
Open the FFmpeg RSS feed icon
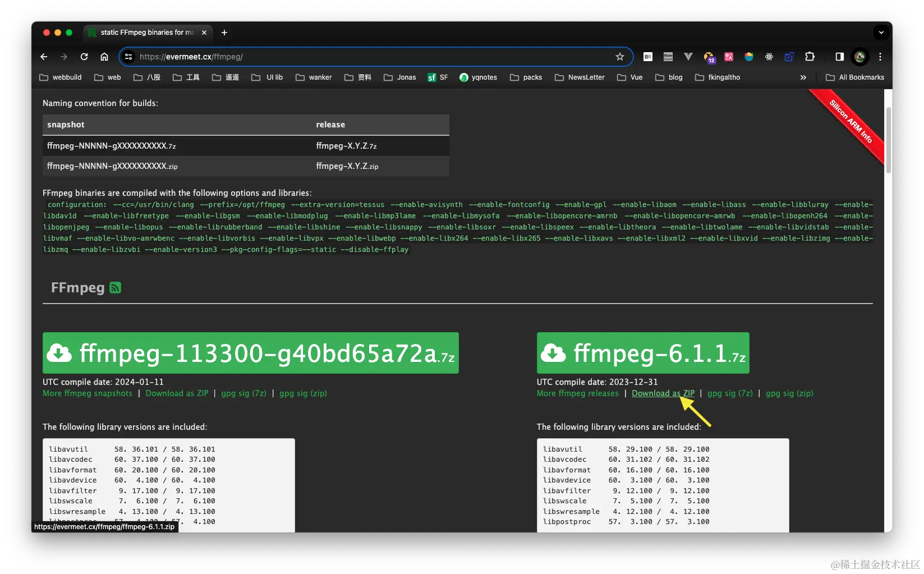tap(115, 288)
